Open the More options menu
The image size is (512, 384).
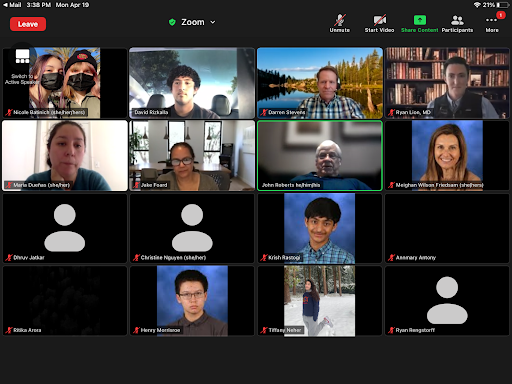pos(492,24)
